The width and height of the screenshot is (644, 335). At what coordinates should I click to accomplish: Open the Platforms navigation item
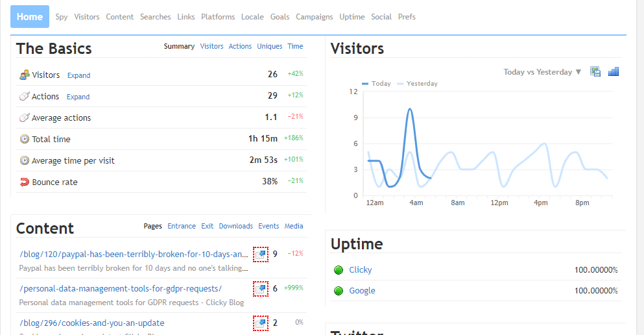pyautogui.click(x=218, y=17)
